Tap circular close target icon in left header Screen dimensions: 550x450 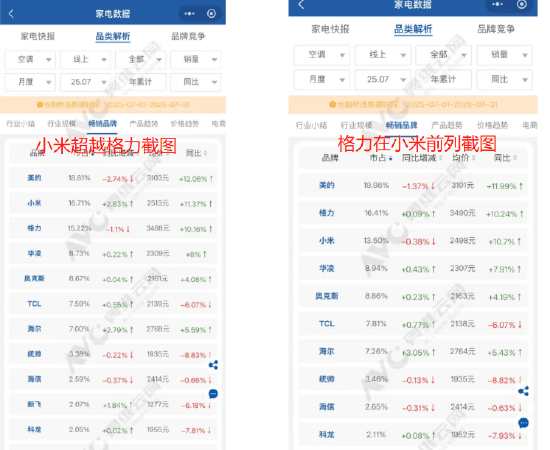pos(211,14)
